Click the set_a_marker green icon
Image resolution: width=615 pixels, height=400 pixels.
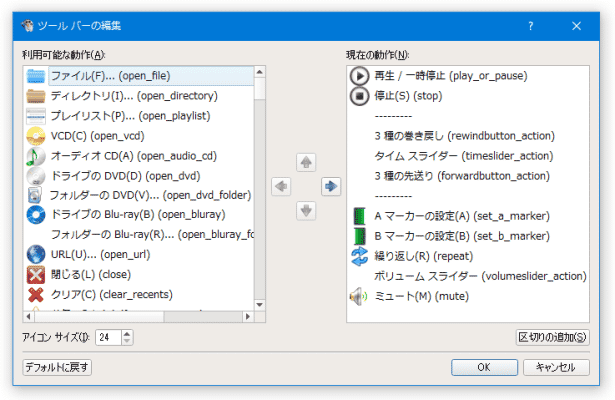(360, 216)
